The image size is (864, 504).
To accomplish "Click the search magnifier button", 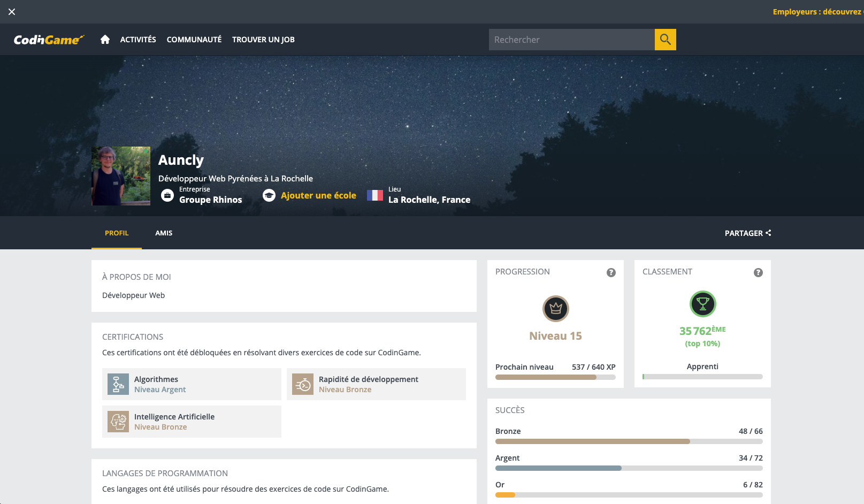I will [x=665, y=39].
